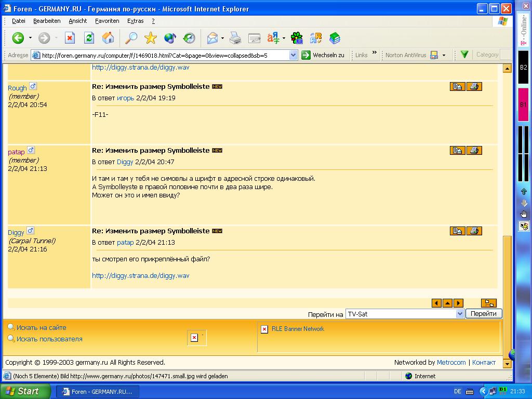Print Diggy's 21:16 post icon
Viewport: 532px width, 399px height.
474,231
